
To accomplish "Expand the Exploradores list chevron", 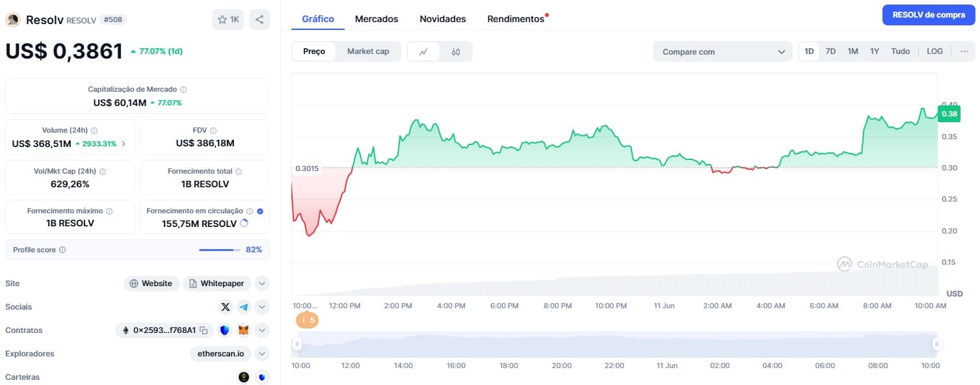I will pos(262,354).
